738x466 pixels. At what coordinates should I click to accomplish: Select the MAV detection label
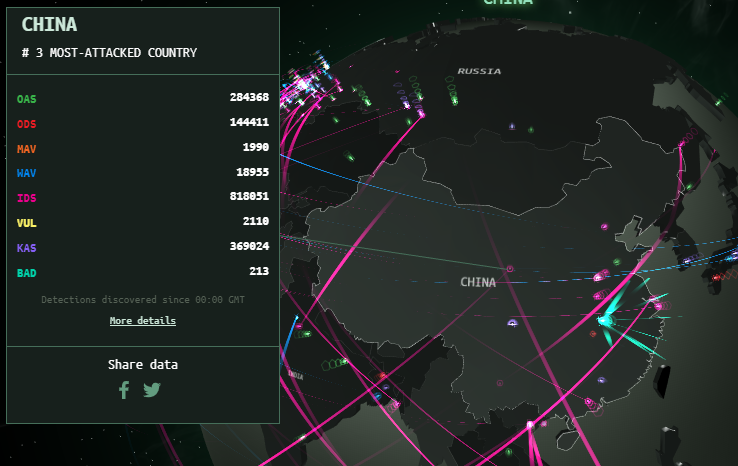[26, 148]
